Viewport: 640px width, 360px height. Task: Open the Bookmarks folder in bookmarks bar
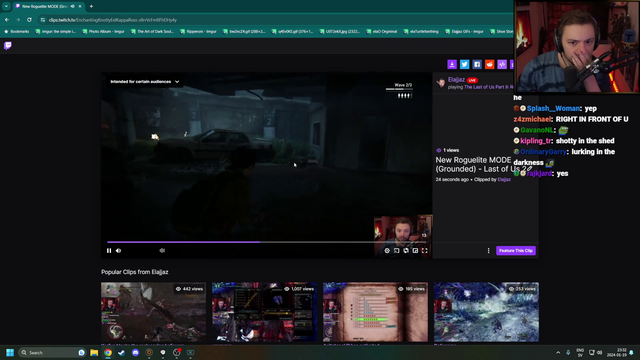tap(17, 31)
